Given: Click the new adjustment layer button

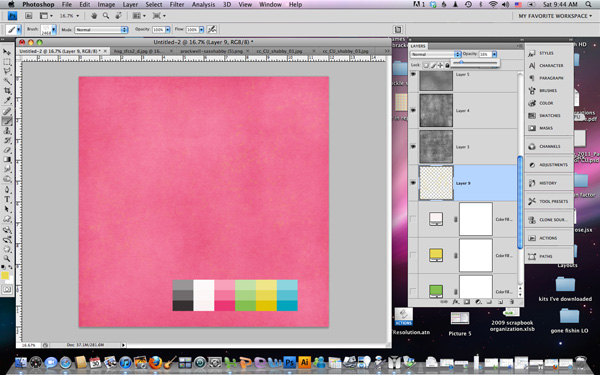Looking at the screenshot, I should 478,302.
